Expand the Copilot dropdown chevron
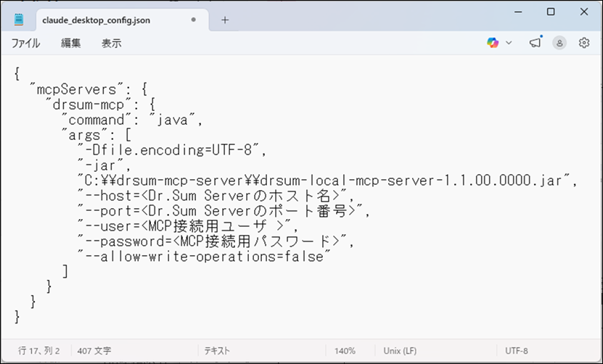 [509, 43]
